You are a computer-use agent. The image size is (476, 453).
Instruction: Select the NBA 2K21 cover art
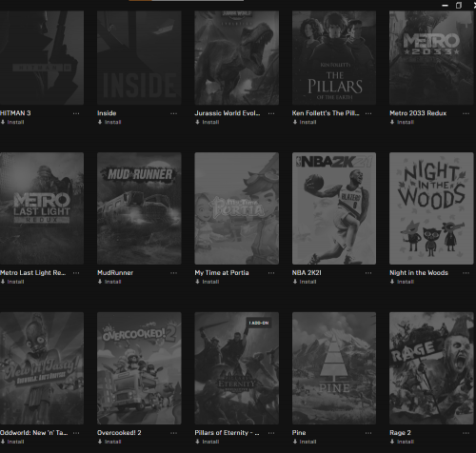coord(334,208)
